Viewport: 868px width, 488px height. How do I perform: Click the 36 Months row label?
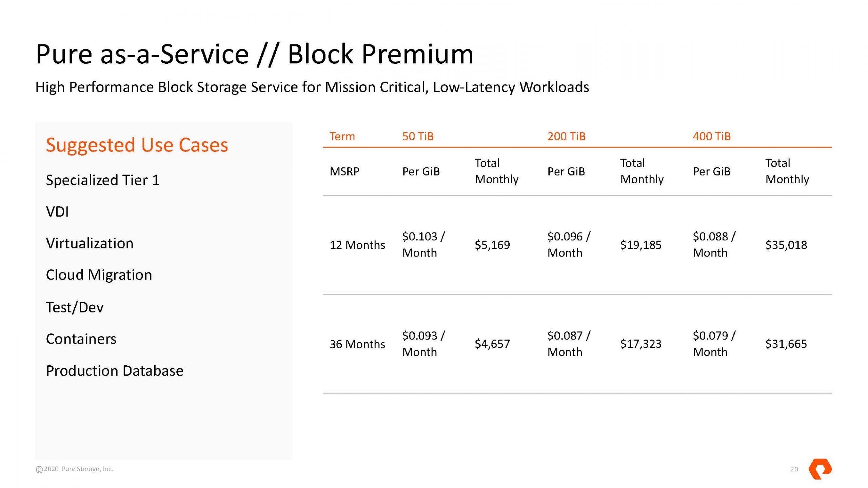point(357,344)
